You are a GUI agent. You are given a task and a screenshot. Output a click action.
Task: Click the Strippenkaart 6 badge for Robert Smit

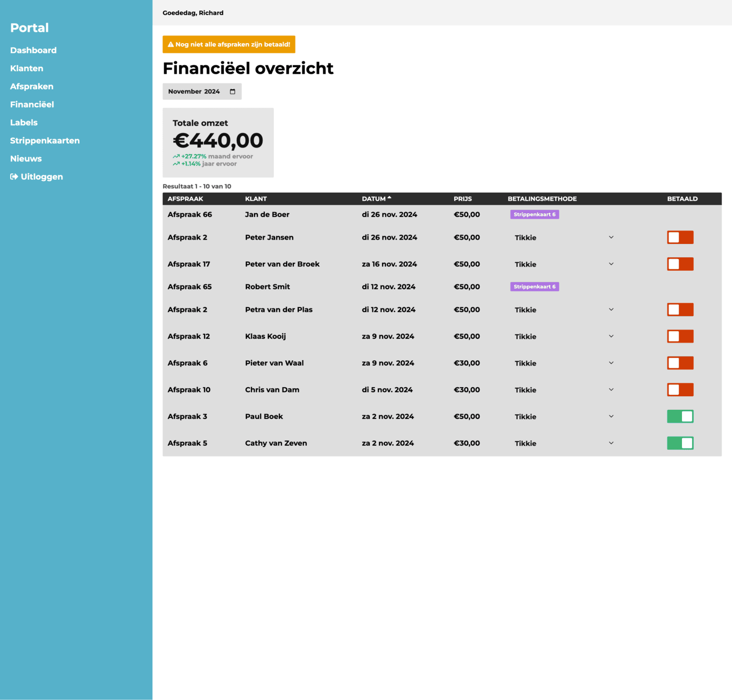click(x=534, y=286)
